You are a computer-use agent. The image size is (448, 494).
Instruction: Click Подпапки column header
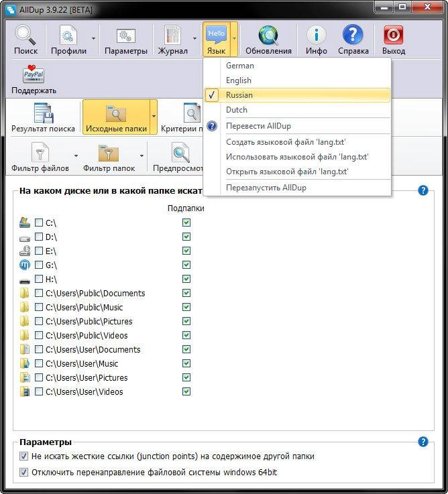tap(186, 208)
